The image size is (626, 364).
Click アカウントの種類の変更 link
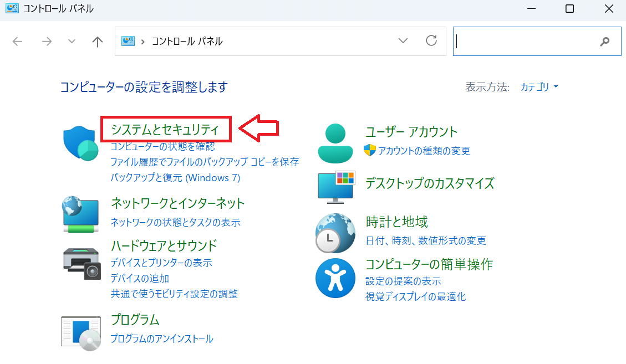pyautogui.click(x=424, y=151)
